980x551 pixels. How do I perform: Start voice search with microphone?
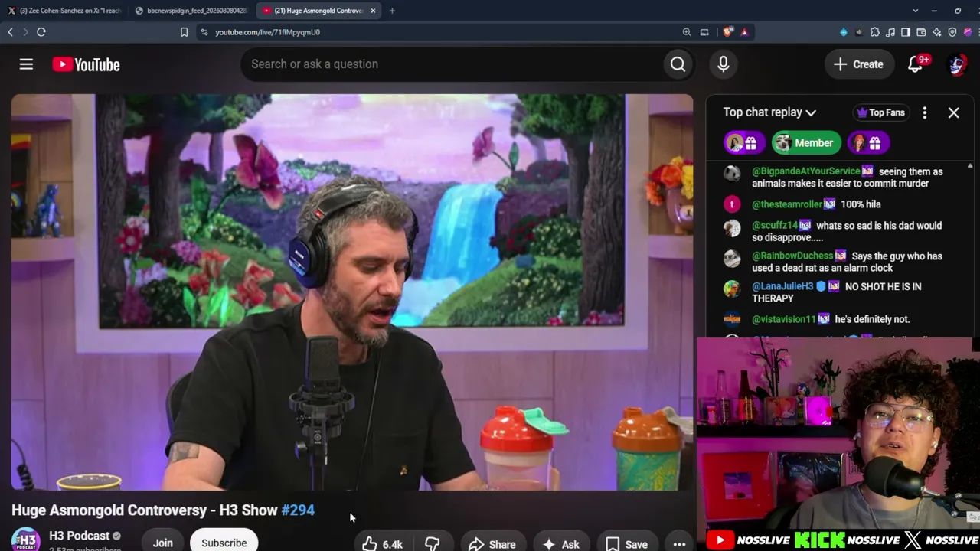pyautogui.click(x=723, y=64)
